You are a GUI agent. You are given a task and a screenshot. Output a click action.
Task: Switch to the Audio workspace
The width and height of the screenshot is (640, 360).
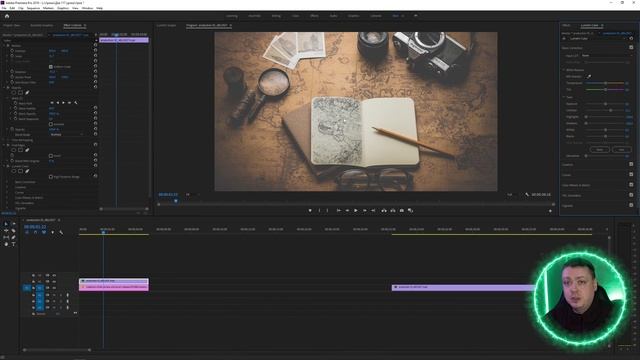coord(333,16)
